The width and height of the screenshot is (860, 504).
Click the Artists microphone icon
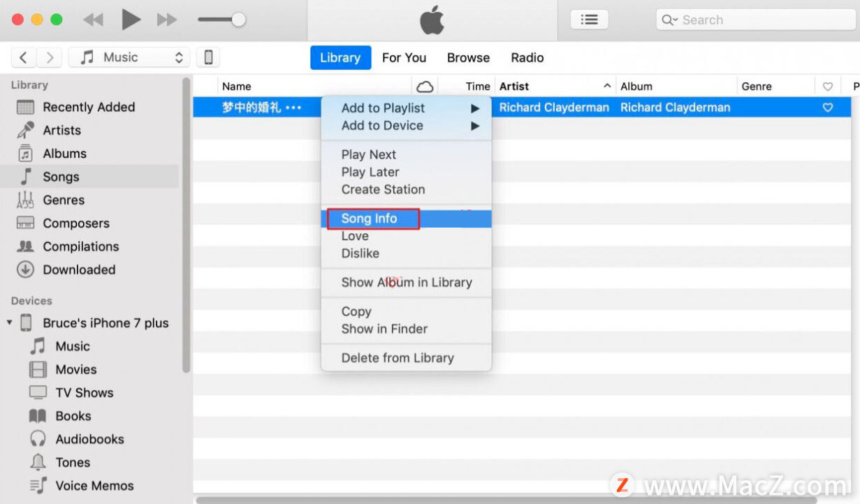(26, 130)
